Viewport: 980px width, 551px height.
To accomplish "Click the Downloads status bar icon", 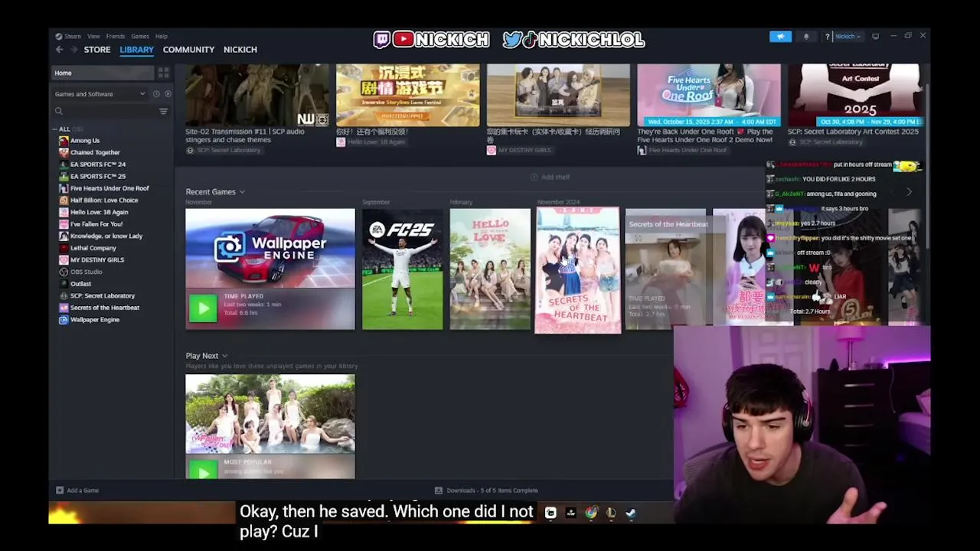I will [438, 491].
